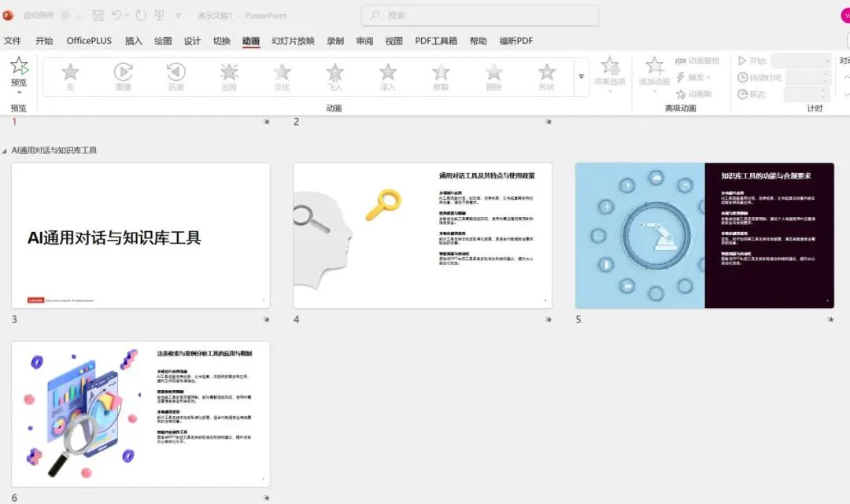Image resolution: width=850 pixels, height=504 pixels.
Task: Collapse the AI通用对话与知识库工具 section triangle
Action: click(5, 151)
